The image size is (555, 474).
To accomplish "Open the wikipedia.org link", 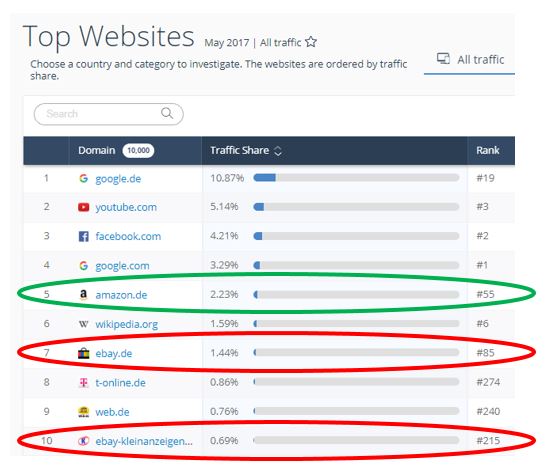I will pyautogui.click(x=127, y=324).
